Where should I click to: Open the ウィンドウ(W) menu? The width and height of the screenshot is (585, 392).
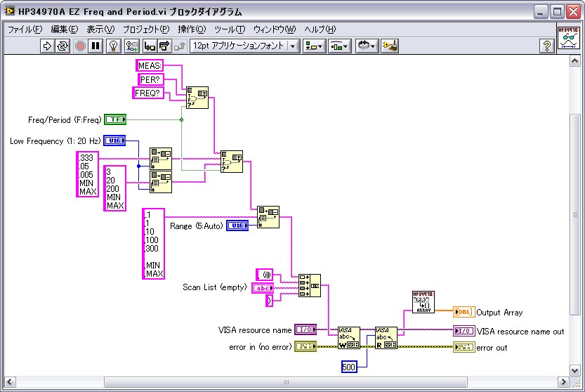coord(275,29)
